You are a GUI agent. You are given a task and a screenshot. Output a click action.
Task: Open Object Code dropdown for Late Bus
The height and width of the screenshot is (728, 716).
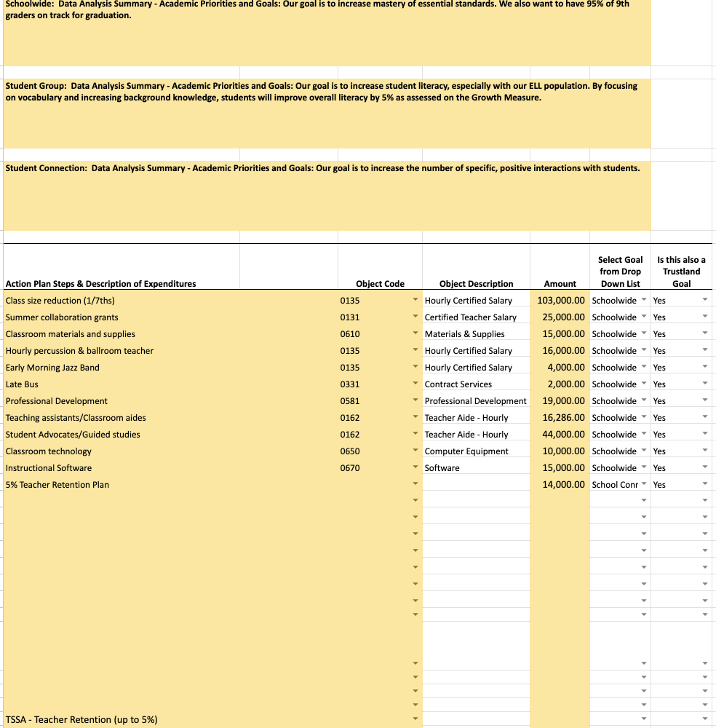(x=415, y=384)
